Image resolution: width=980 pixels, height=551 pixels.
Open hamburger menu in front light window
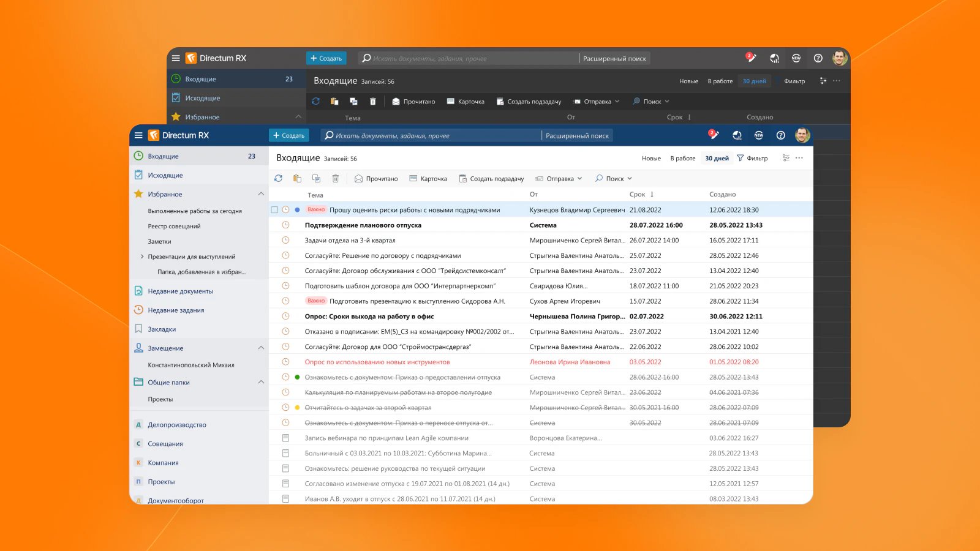click(138, 135)
